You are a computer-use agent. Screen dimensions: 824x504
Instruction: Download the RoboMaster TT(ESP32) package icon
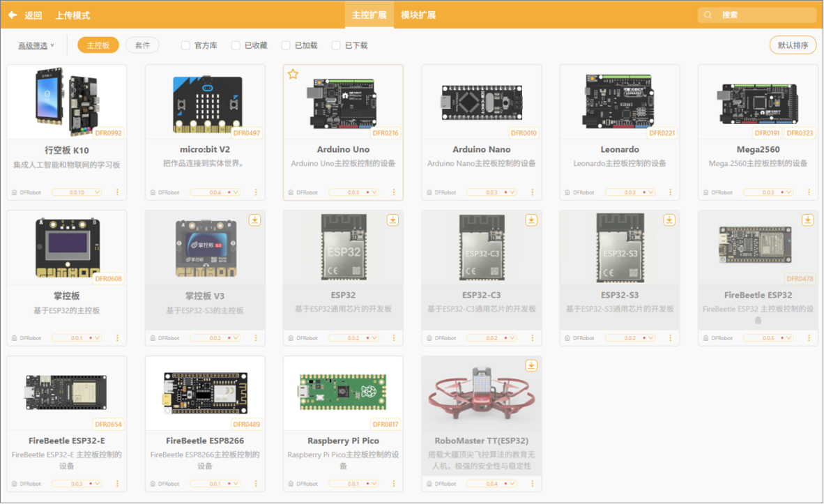pyautogui.click(x=531, y=365)
